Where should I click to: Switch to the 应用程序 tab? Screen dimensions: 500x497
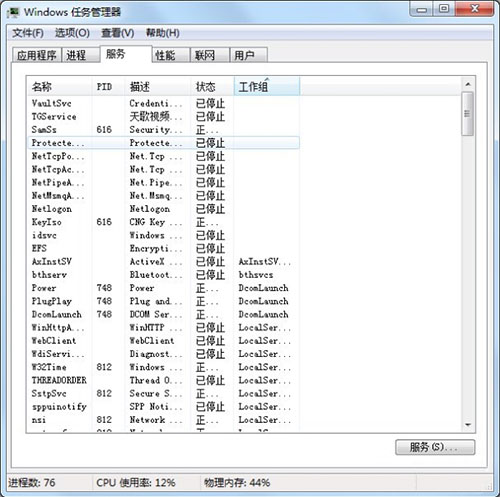tap(37, 55)
